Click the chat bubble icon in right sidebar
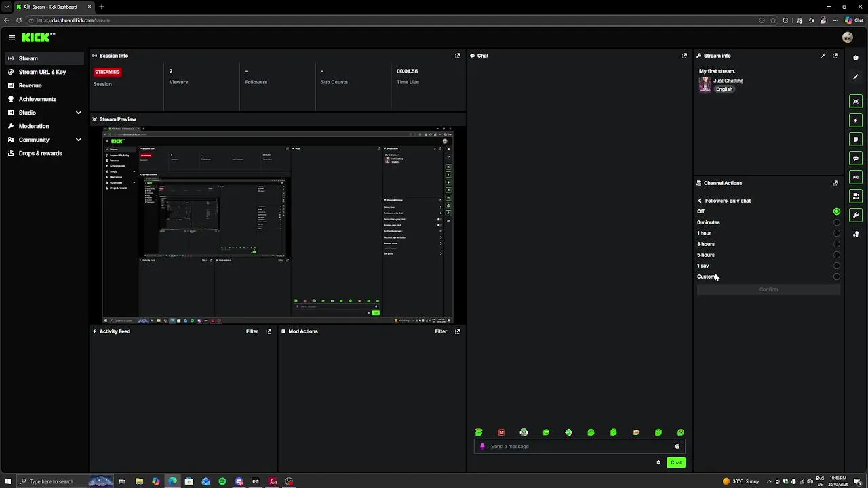 (x=856, y=158)
